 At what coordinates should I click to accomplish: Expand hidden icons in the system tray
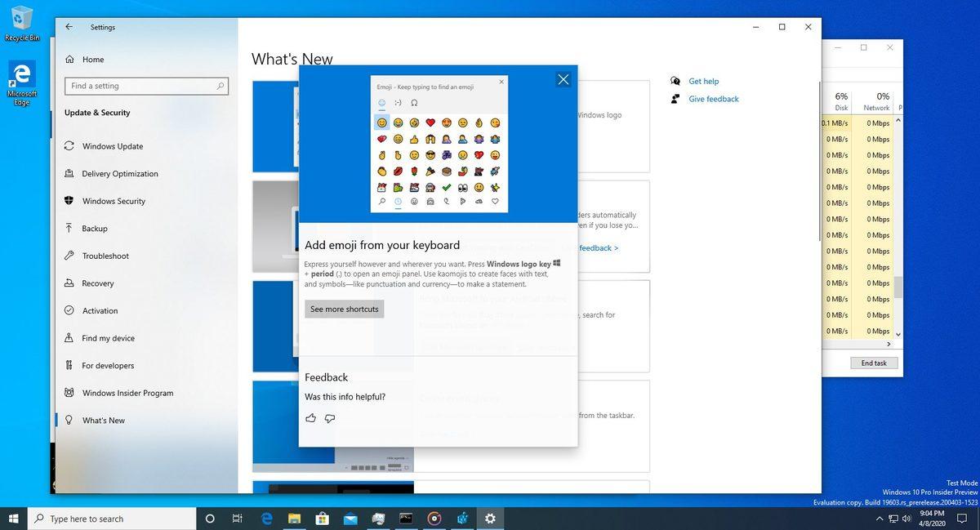pos(880,518)
